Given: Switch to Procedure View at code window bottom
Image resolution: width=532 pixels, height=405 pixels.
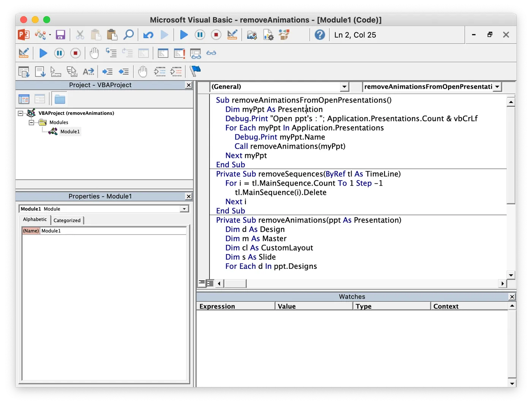Looking at the screenshot, I should click(202, 283).
